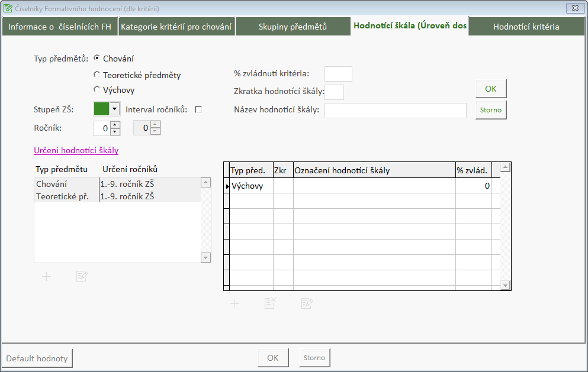588x372 pixels.
Task: Increase the second Ročník interval value
Action: (156, 124)
